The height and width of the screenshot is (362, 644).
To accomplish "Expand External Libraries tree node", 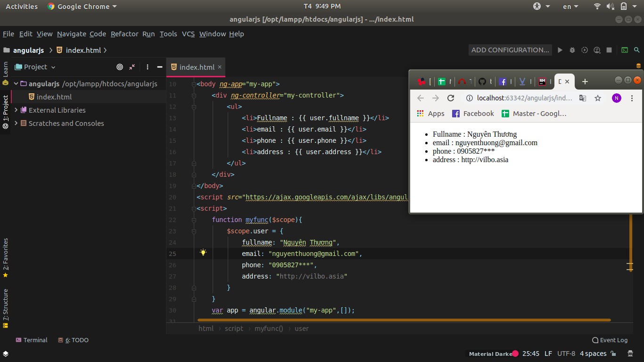I will [17, 110].
